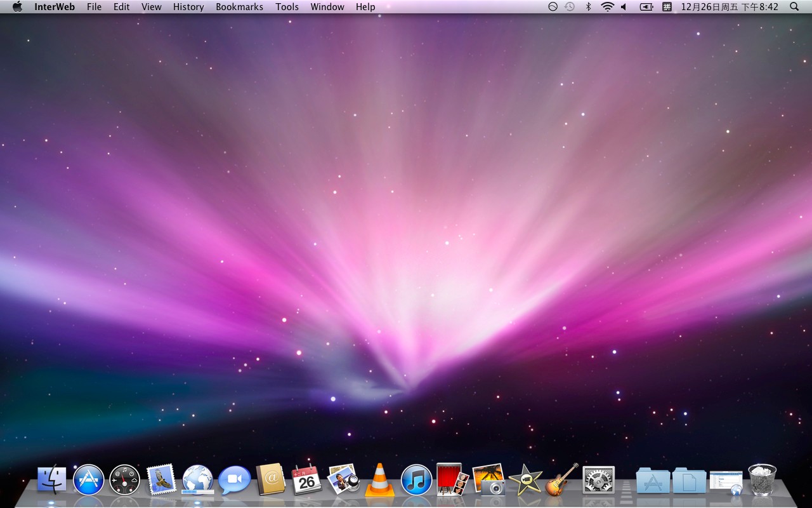The image size is (812, 508).
Task: Launch VLC traffic cone icon
Action: tap(379, 480)
